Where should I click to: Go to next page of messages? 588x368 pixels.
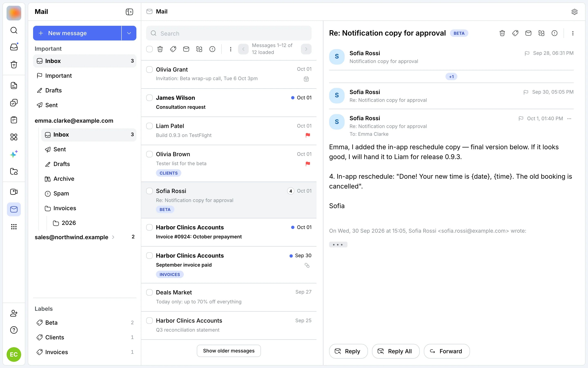[306, 49]
